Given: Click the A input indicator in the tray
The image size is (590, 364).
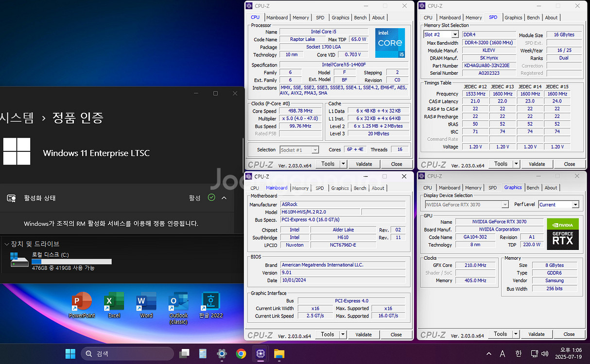Looking at the screenshot, I should tap(503, 353).
